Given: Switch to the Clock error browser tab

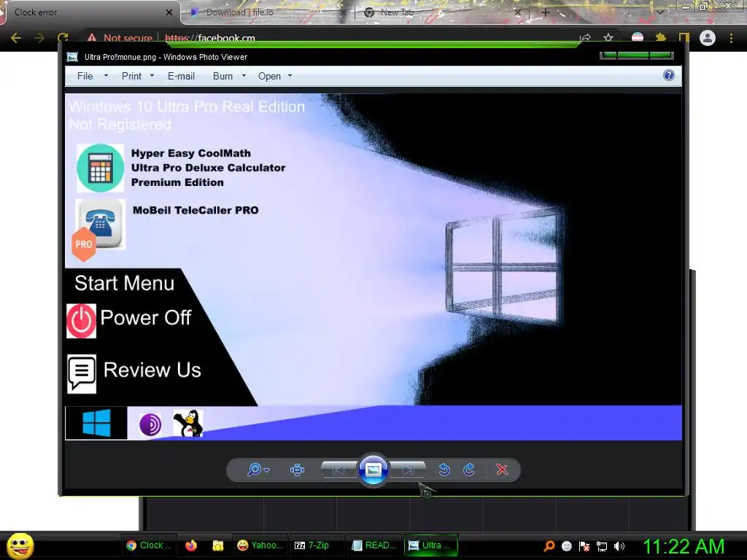Looking at the screenshot, I should tap(90, 12).
